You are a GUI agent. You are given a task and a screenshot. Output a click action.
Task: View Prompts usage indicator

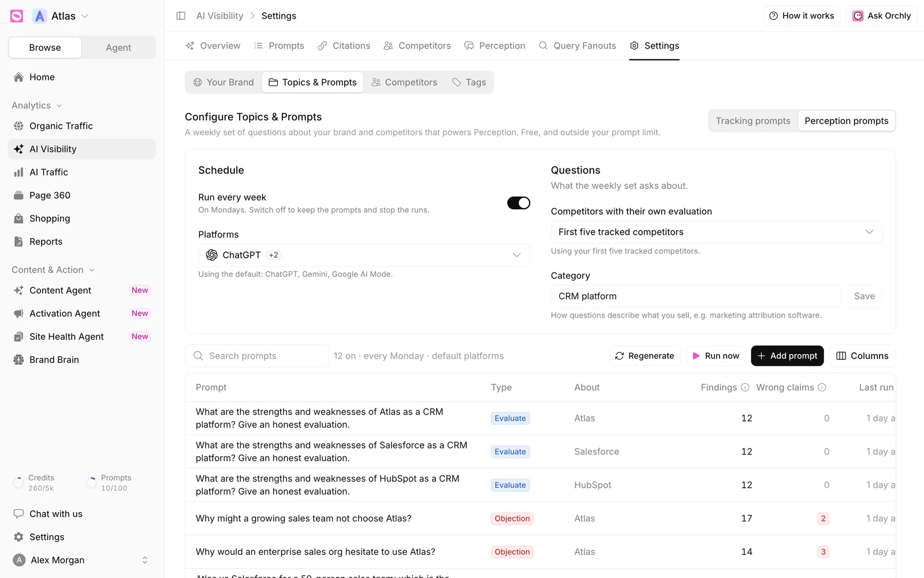[x=109, y=483]
